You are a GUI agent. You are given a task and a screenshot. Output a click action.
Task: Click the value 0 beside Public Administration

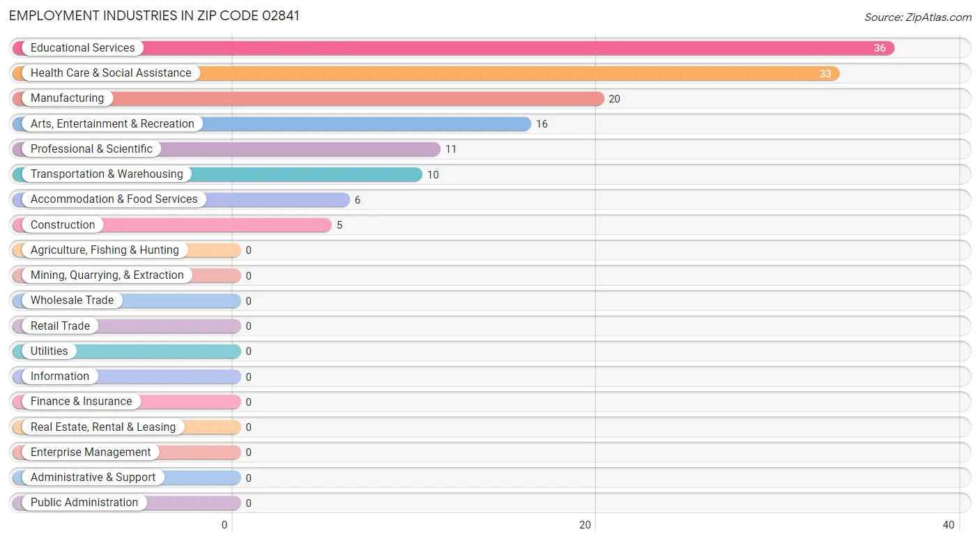coord(248,503)
